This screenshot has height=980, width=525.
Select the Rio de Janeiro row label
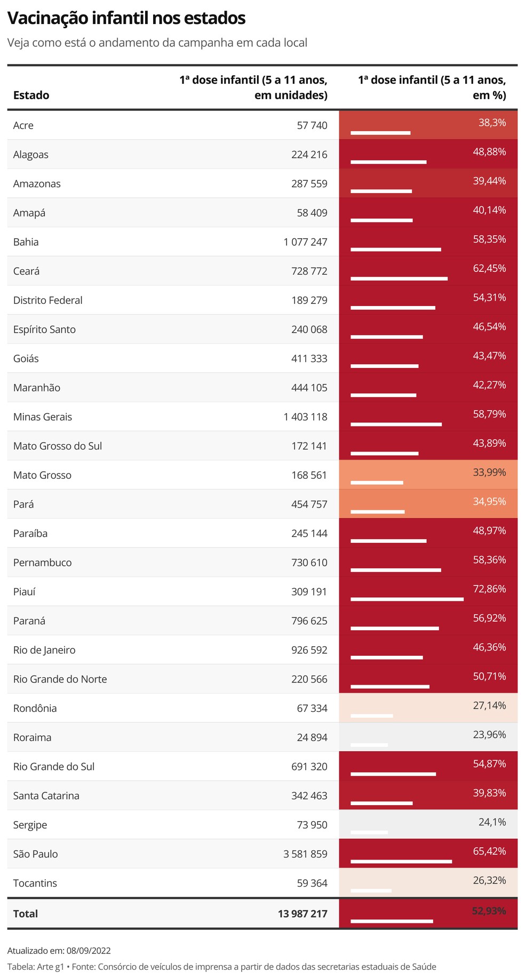click(x=44, y=649)
